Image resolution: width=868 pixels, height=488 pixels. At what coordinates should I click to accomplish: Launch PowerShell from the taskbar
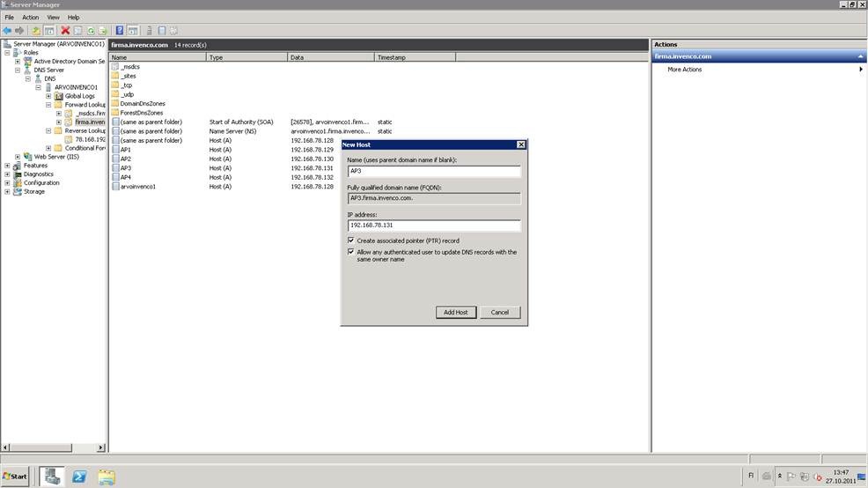(79, 477)
